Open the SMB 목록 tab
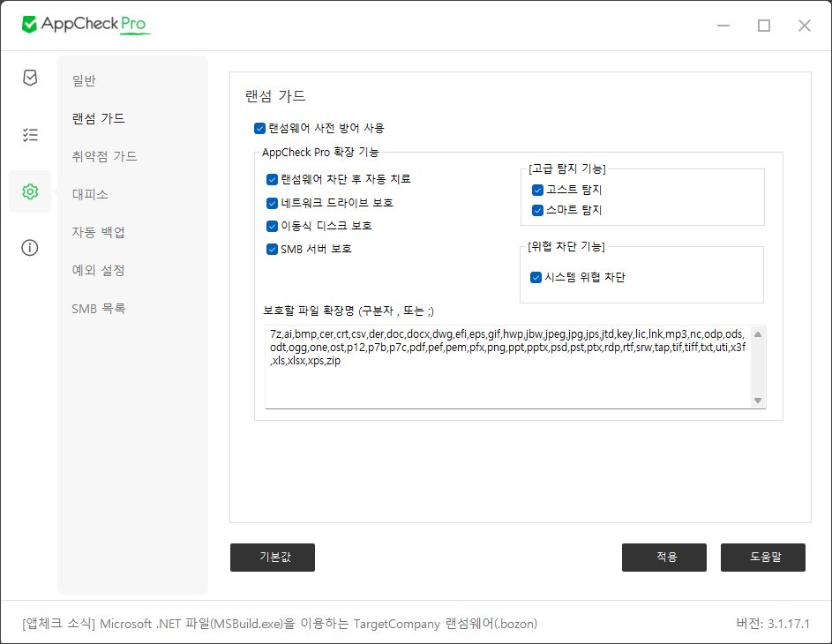The image size is (832, 644). click(99, 309)
